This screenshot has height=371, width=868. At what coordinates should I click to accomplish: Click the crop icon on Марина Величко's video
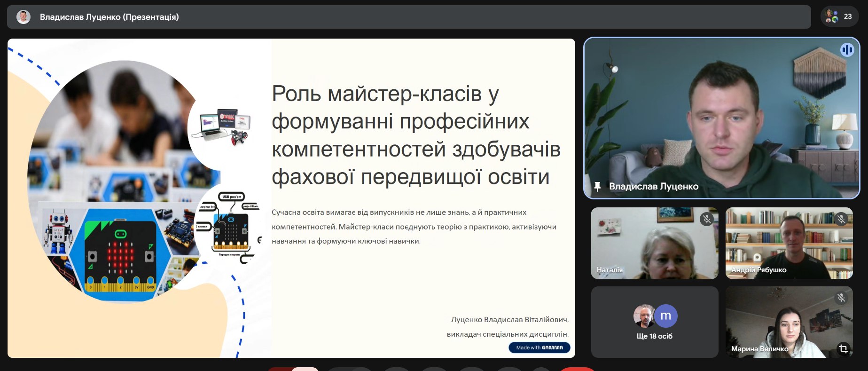(x=843, y=348)
